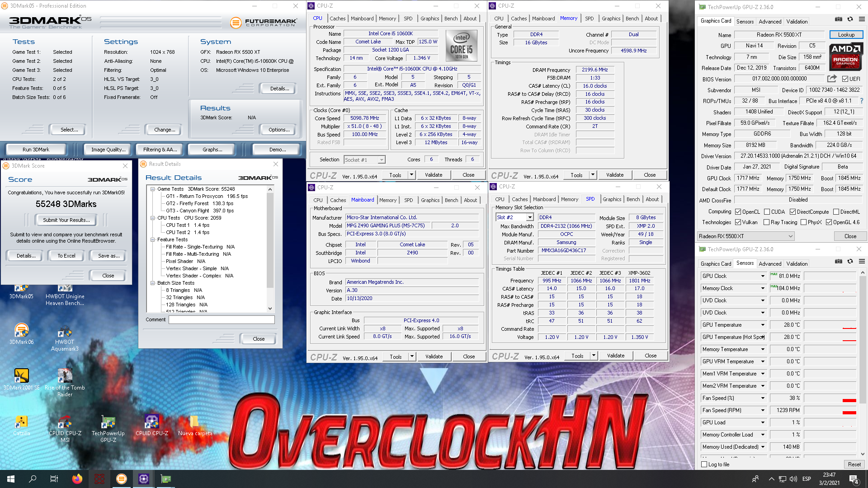Refresh GPU-Z Graphics Card window

tap(850, 19)
